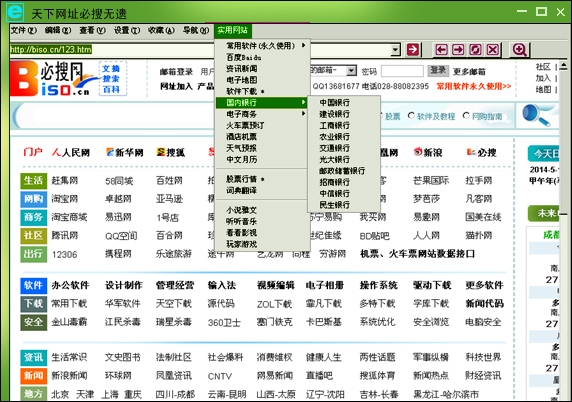Click the Zoom magnifier toolbar icon
The width and height of the screenshot is (572, 402).
(x=519, y=49)
